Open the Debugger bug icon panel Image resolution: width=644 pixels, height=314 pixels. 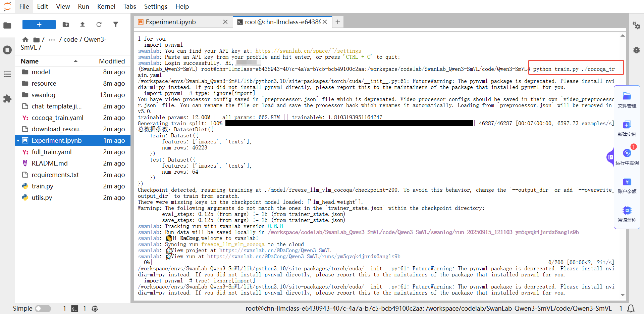[x=636, y=50]
